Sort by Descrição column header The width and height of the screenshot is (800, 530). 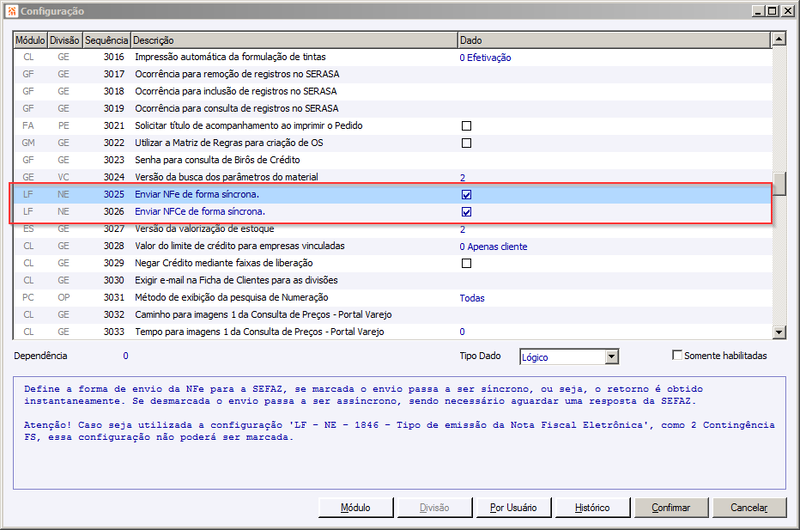coord(294,40)
